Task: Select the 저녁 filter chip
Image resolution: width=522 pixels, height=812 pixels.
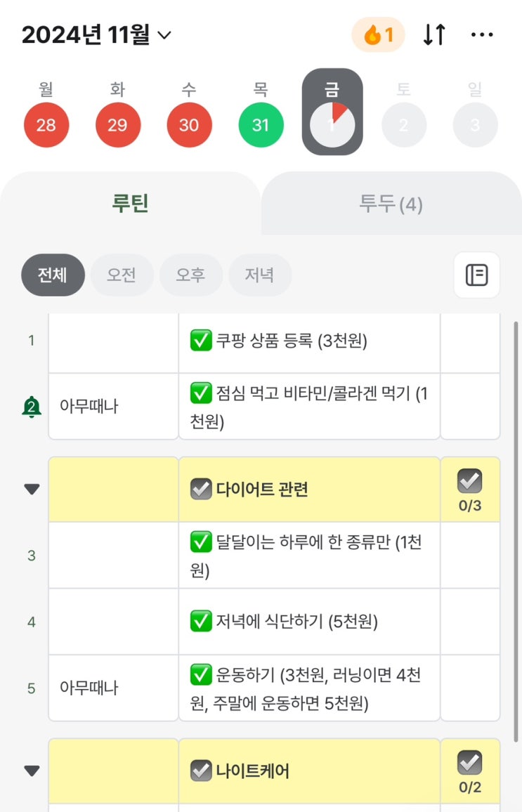Action: click(260, 275)
